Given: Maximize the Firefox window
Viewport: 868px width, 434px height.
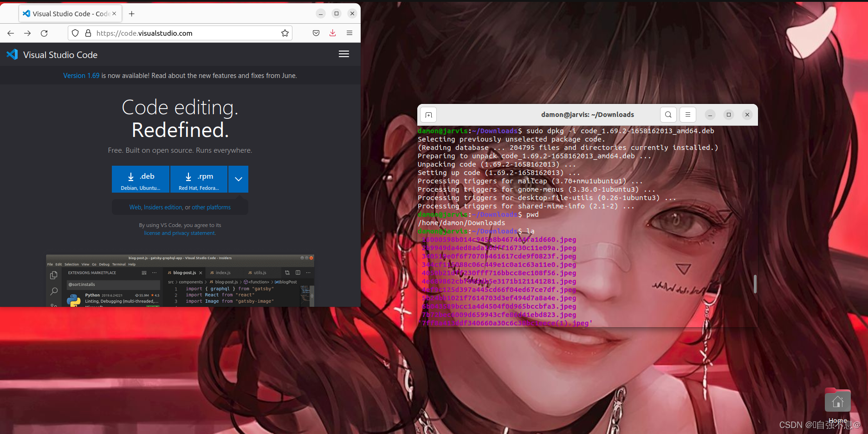Looking at the screenshot, I should pos(337,13).
